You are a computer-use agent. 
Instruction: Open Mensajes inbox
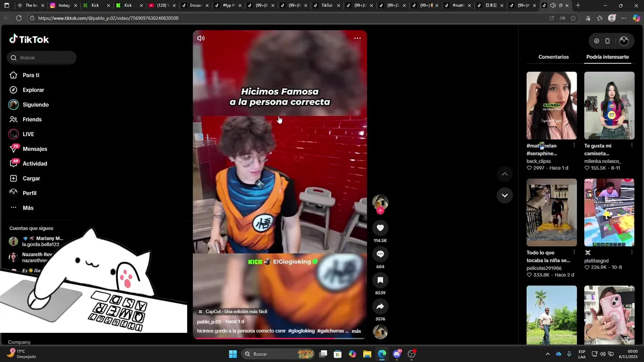pyautogui.click(x=35, y=149)
